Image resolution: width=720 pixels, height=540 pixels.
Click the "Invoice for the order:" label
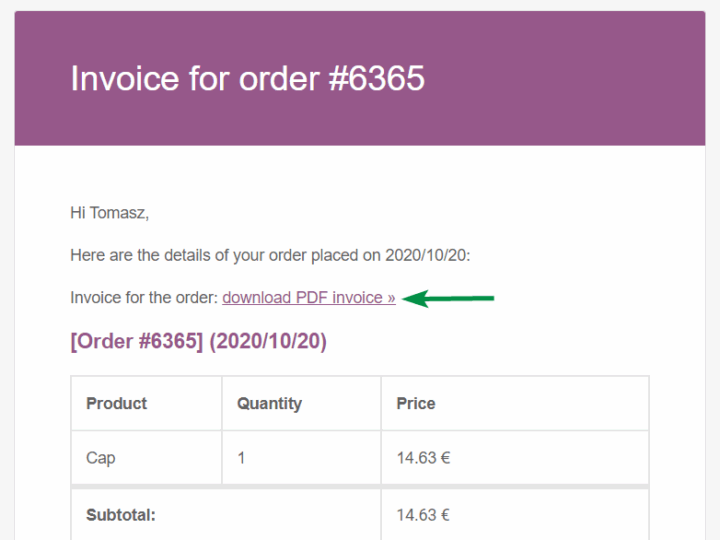tap(143, 297)
